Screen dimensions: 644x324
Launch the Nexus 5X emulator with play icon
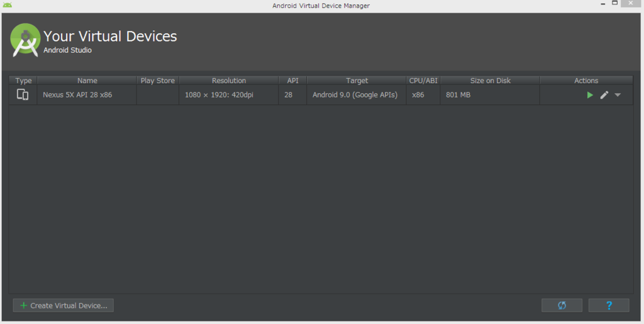[590, 95]
